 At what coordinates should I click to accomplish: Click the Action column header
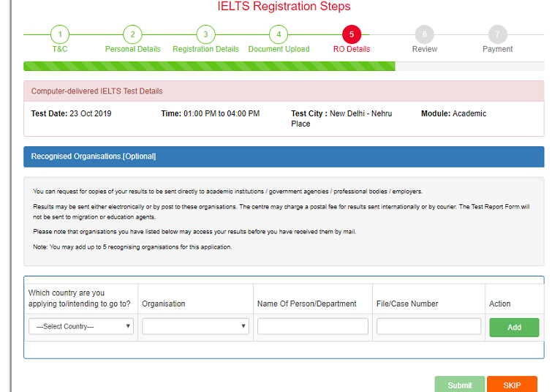tap(499, 304)
